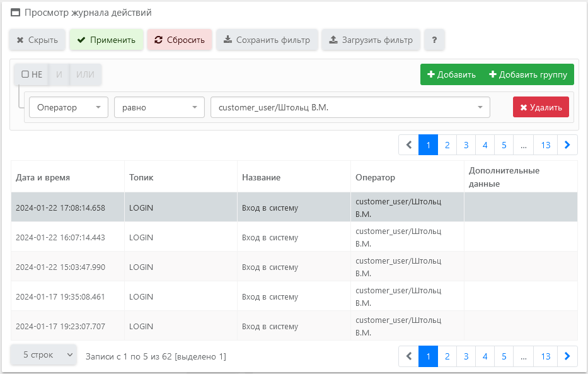Image resolution: width=588 pixels, height=374 pixels.
Task: Open page 3 in bottom pagination
Action: tap(466, 356)
